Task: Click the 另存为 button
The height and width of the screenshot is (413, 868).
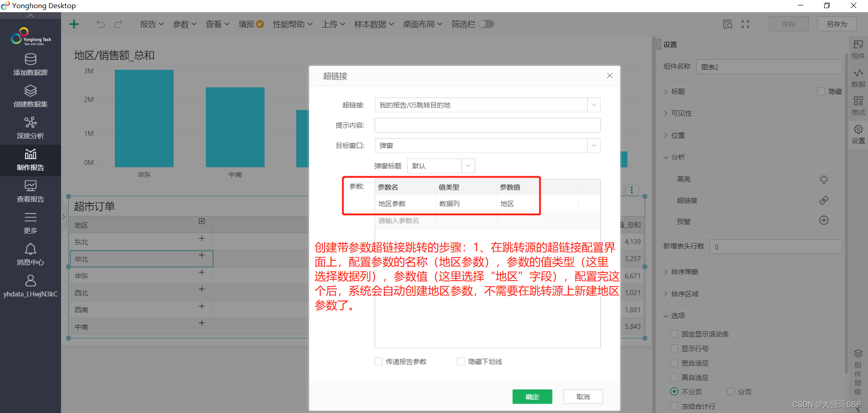Action: [837, 24]
